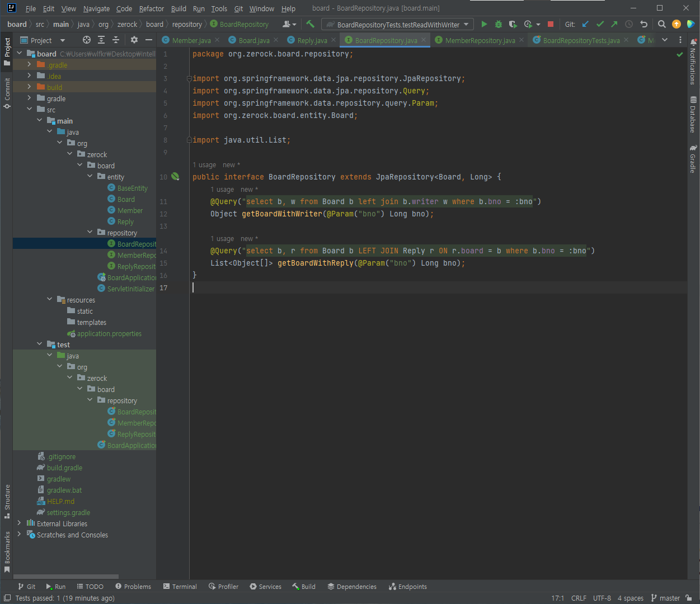Switch to the BoardRepositoryTests.java tab

click(x=581, y=40)
